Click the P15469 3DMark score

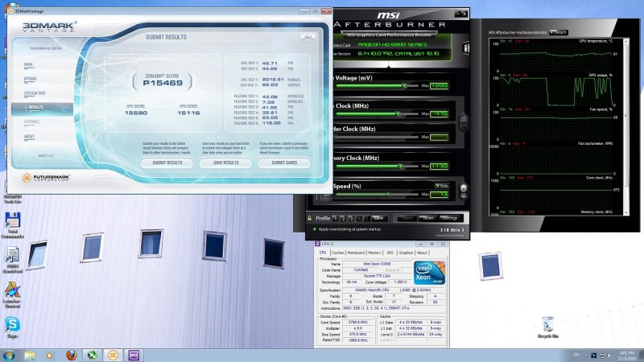[163, 83]
